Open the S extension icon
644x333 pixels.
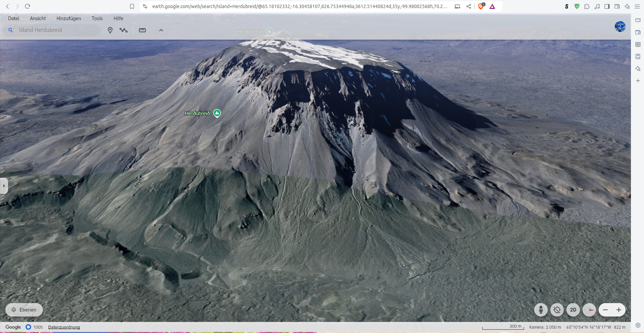tap(567, 6)
